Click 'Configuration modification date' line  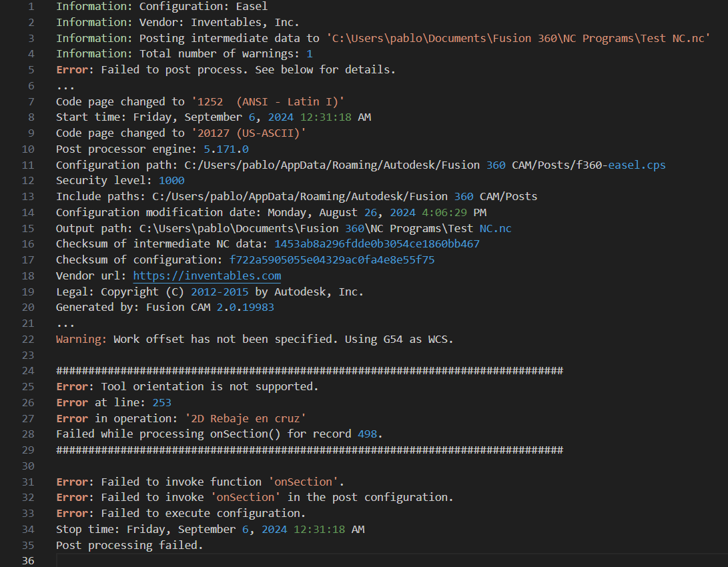pos(271,213)
